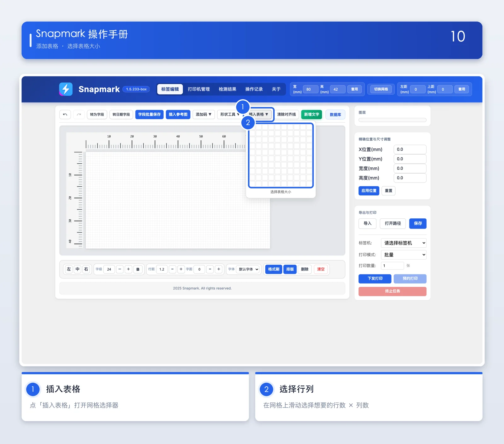Click the 高度(mm) input field

[410, 178]
